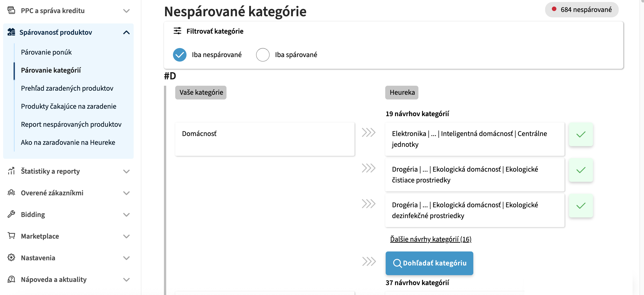
Task: Expand the Štatistiky a reporty chevron
Action: pos(126,171)
